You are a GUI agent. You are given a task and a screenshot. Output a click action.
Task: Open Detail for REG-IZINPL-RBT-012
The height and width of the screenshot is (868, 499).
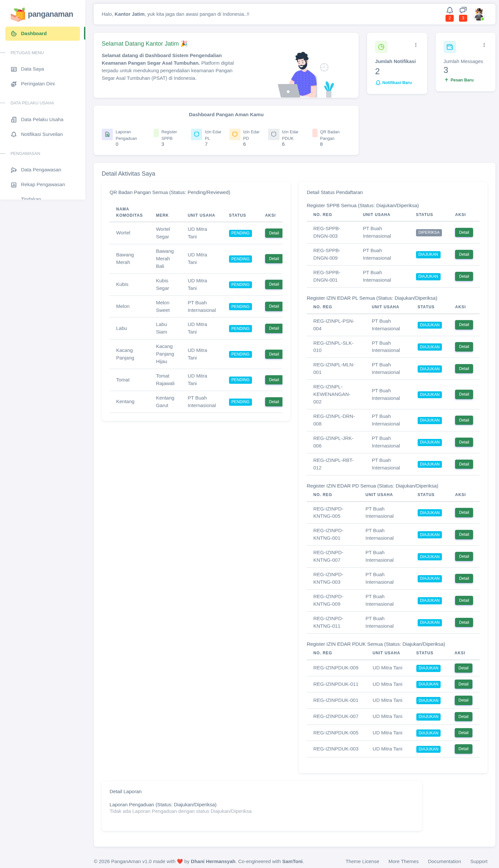[464, 464]
